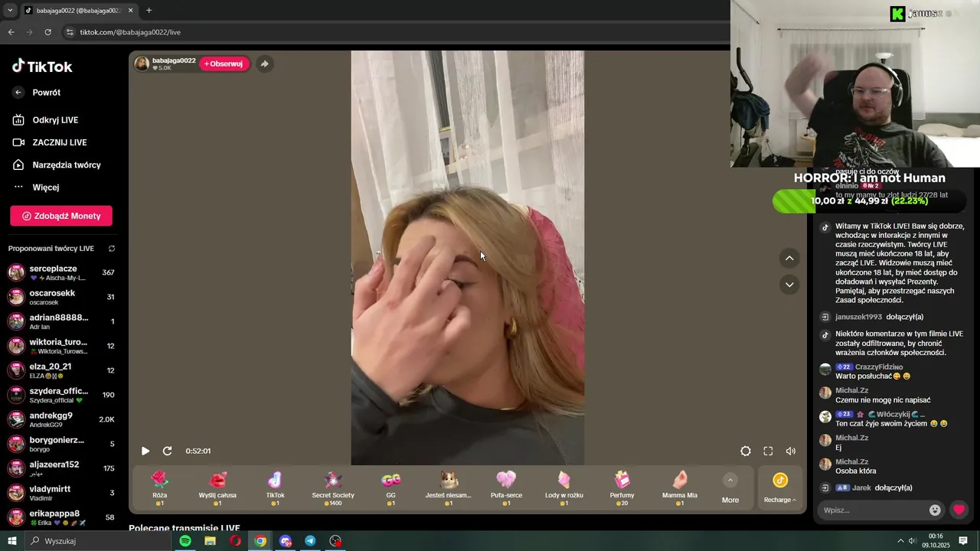Screen dimensions: 980x551
Task: Open aljazeera152 live in suggestions
Action: [x=61, y=468]
